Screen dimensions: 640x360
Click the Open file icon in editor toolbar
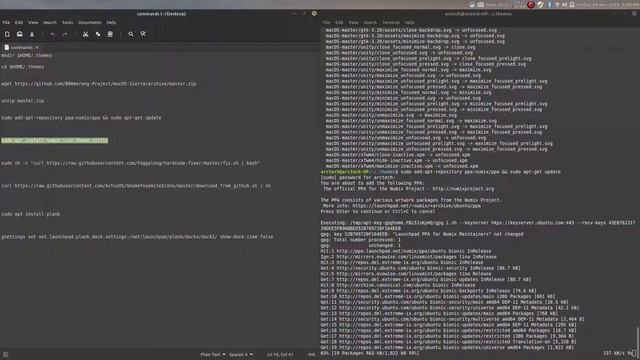coord(20,34)
